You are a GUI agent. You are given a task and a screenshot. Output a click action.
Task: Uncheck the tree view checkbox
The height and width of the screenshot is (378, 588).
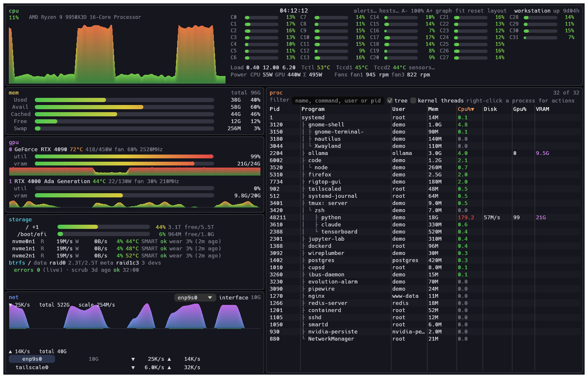click(390, 100)
